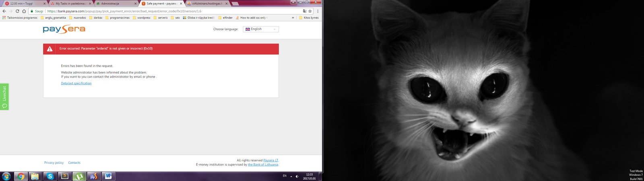Open the wordpress bookmark folder
Viewport: 644px width, 181px height.
click(142, 18)
